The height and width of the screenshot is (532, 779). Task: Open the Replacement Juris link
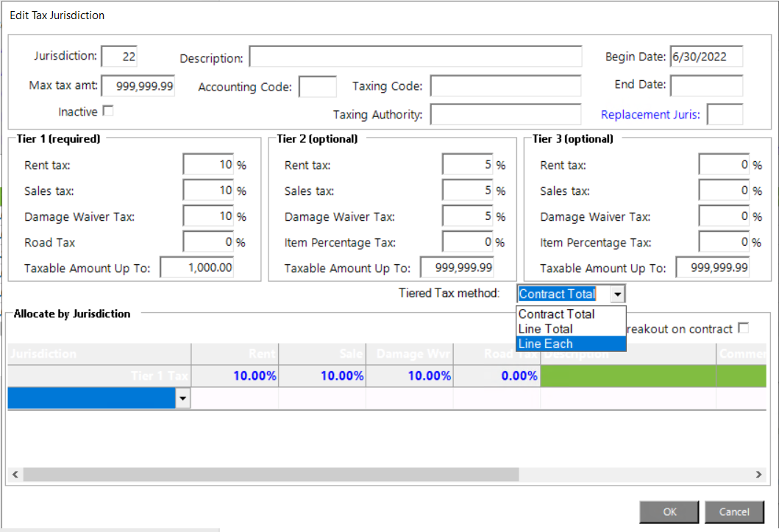[x=650, y=115]
